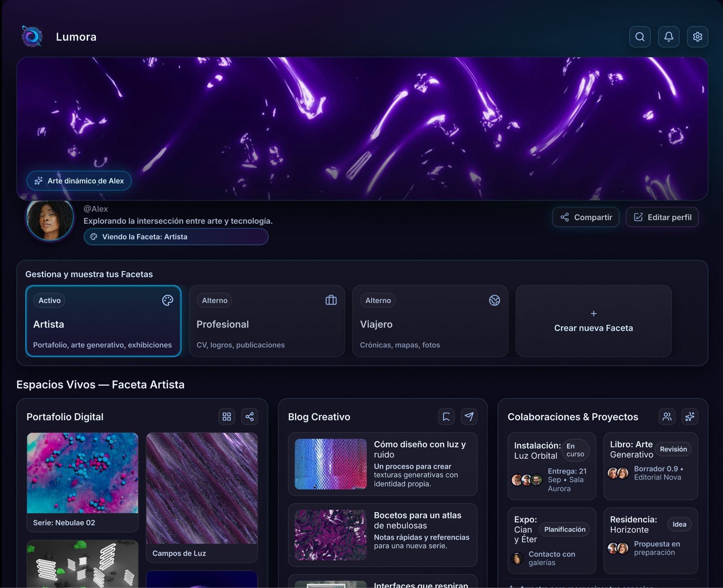Click share icon in Compartir button
The image size is (723, 588).
565,217
